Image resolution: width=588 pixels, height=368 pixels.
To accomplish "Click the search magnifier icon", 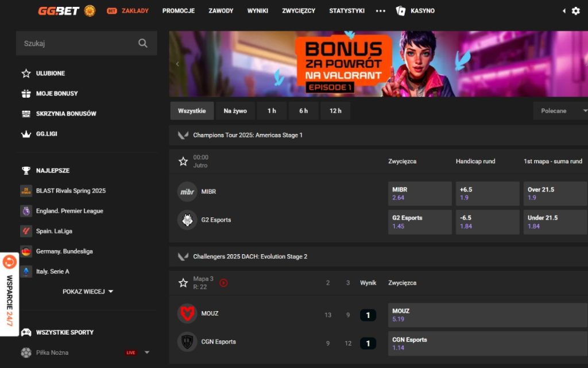I will coord(143,43).
